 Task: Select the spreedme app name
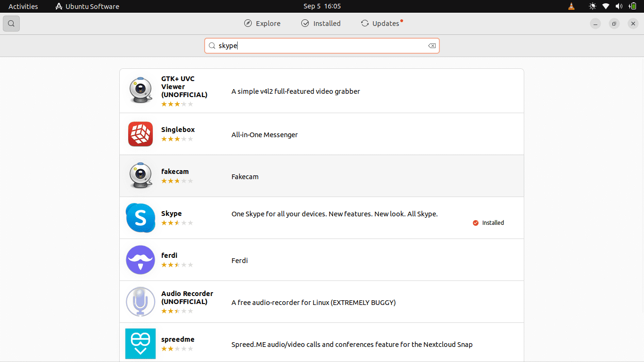pyautogui.click(x=178, y=339)
